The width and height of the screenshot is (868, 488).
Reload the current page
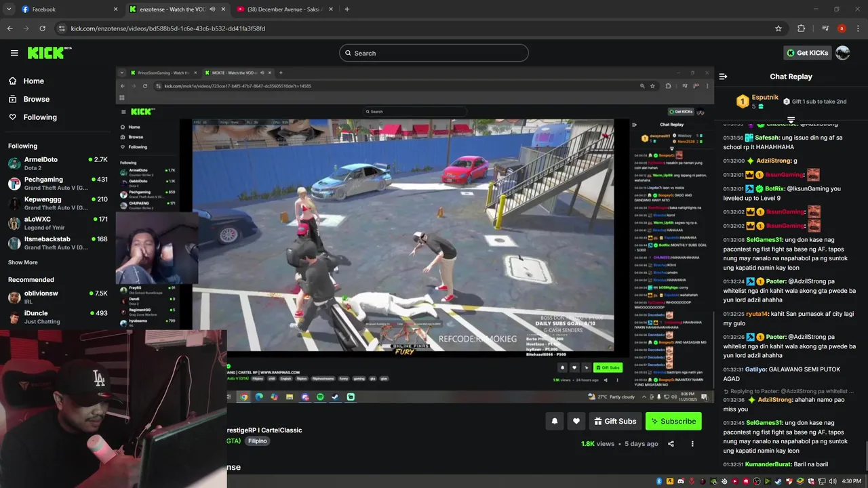click(x=42, y=28)
